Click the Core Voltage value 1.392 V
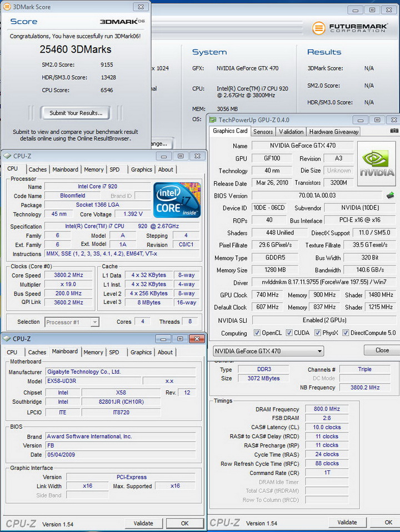This screenshot has height=532, width=400. pyautogui.click(x=133, y=214)
